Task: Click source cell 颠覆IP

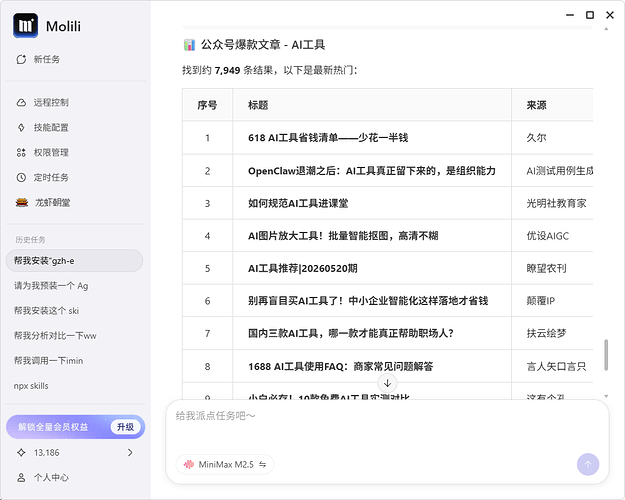Action: click(540, 301)
